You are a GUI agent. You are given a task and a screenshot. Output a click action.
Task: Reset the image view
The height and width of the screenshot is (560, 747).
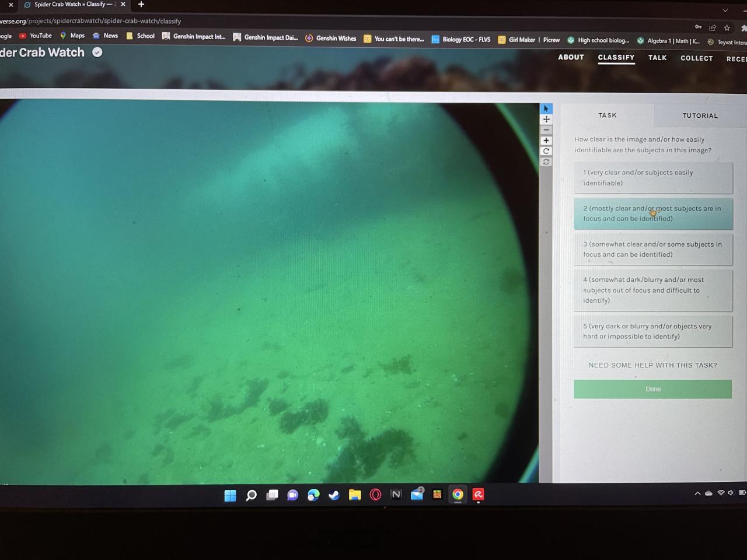pyautogui.click(x=546, y=162)
